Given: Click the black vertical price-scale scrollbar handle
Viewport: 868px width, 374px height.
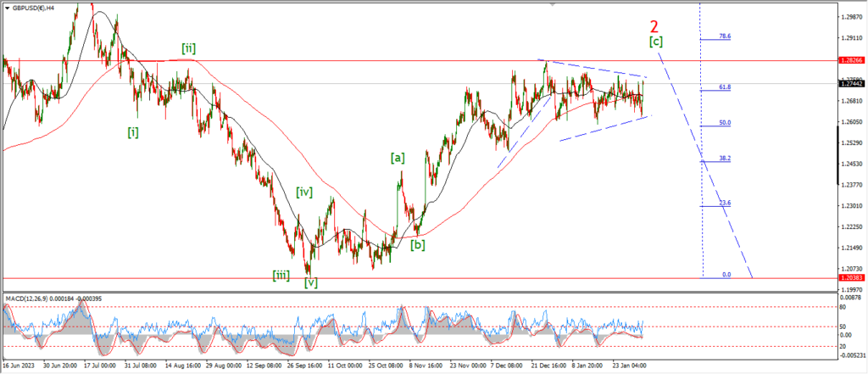Looking at the screenshot, I should click(837, 155).
